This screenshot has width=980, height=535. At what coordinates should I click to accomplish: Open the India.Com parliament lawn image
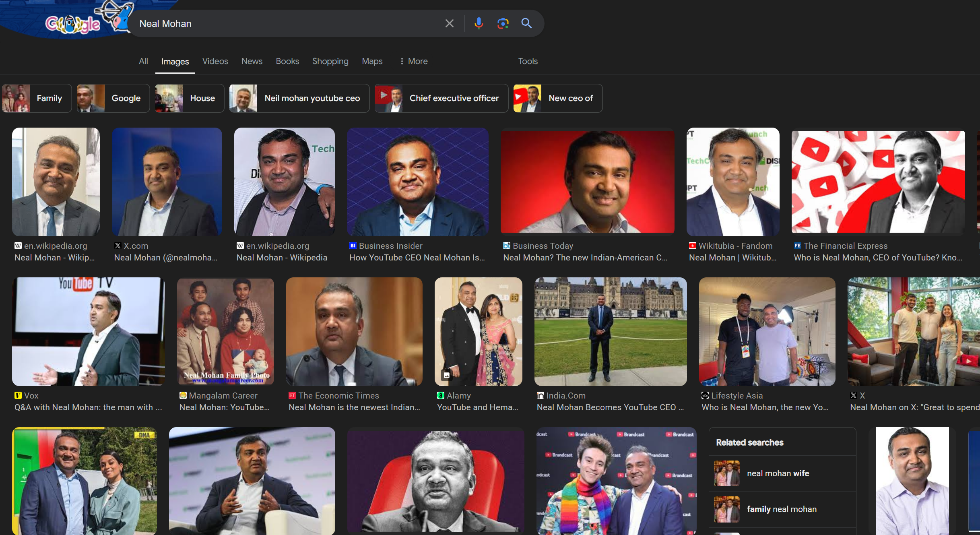click(611, 332)
